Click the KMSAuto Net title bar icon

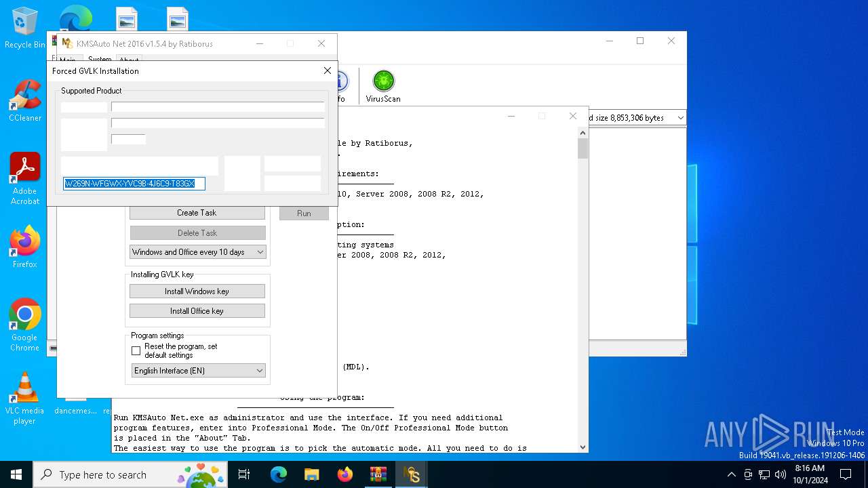[67, 43]
